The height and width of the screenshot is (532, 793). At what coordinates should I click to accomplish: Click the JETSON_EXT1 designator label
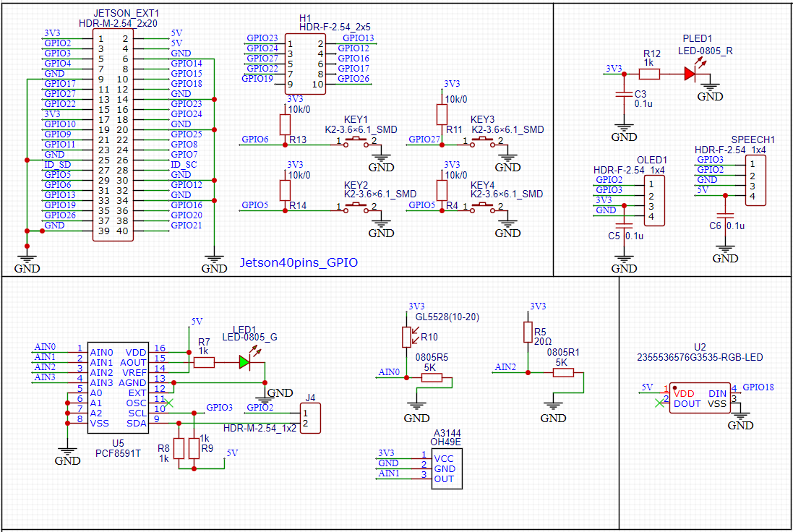(x=126, y=13)
